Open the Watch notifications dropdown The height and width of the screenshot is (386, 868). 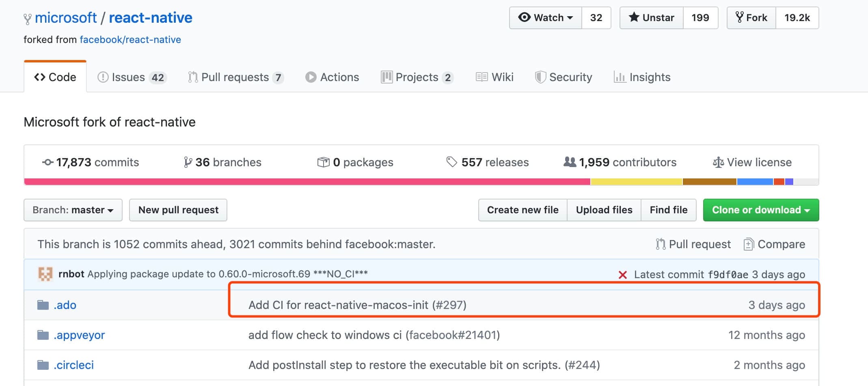(x=546, y=18)
